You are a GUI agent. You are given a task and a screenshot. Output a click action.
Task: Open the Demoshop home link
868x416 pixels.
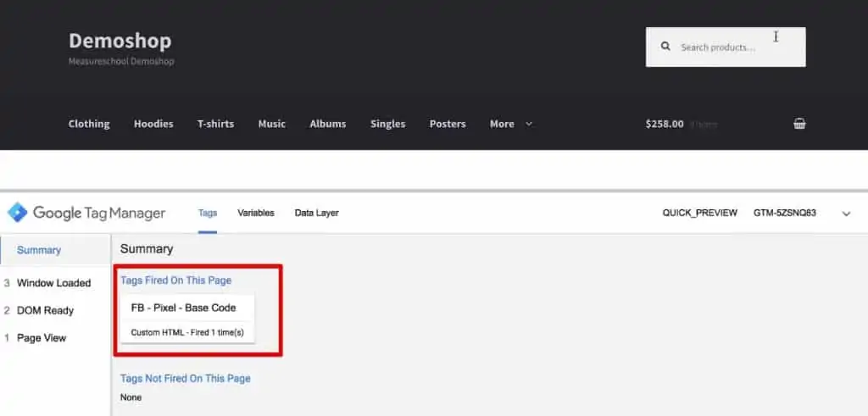click(x=120, y=41)
